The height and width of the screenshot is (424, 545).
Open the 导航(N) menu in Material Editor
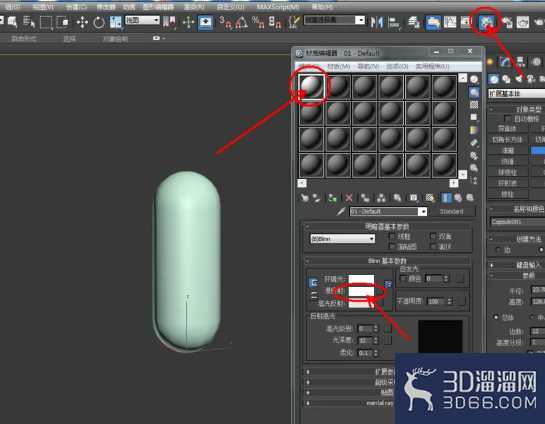368,66
